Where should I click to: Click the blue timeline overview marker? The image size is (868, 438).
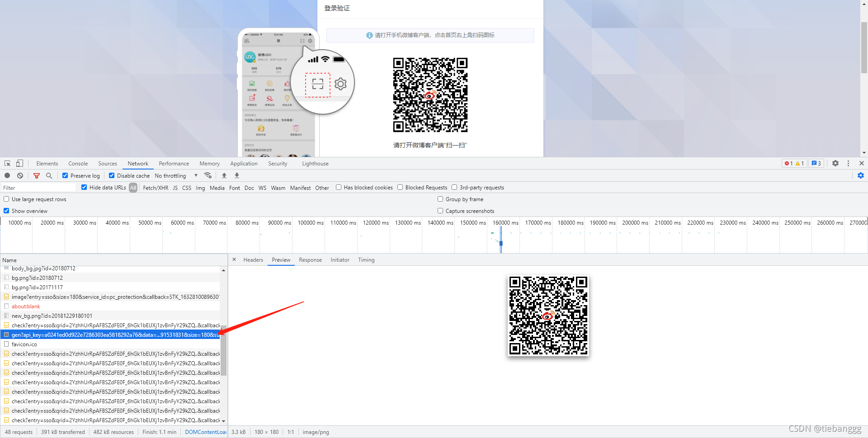[501, 243]
